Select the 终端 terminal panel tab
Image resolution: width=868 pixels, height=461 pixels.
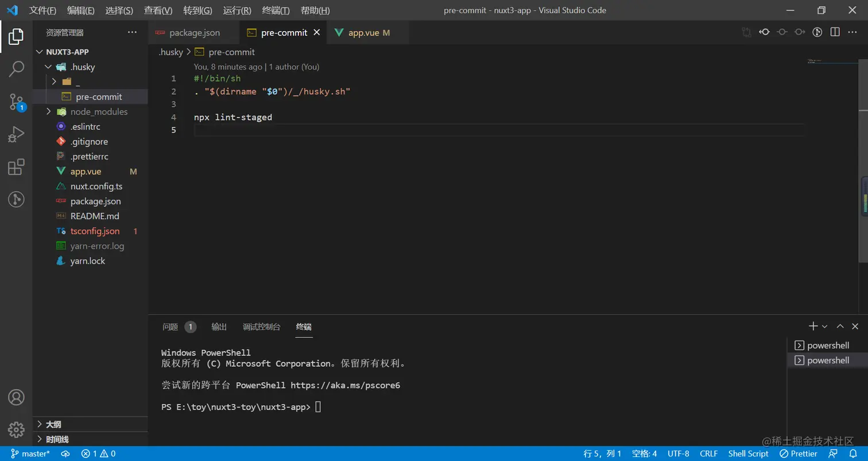304,327
